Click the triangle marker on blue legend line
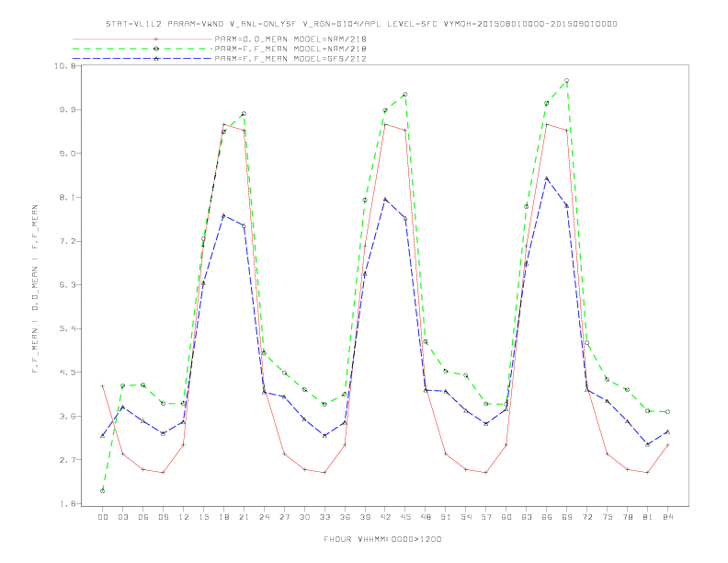The image size is (728, 563). click(156, 59)
